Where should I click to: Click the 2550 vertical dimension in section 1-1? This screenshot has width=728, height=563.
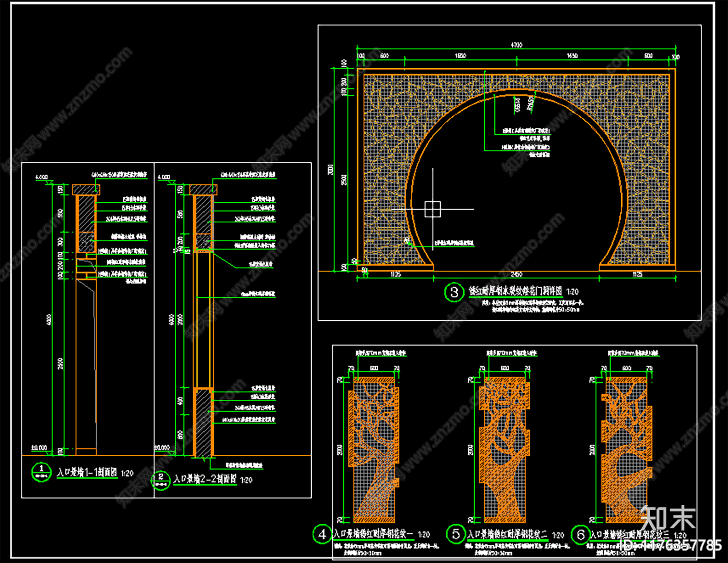[61, 364]
